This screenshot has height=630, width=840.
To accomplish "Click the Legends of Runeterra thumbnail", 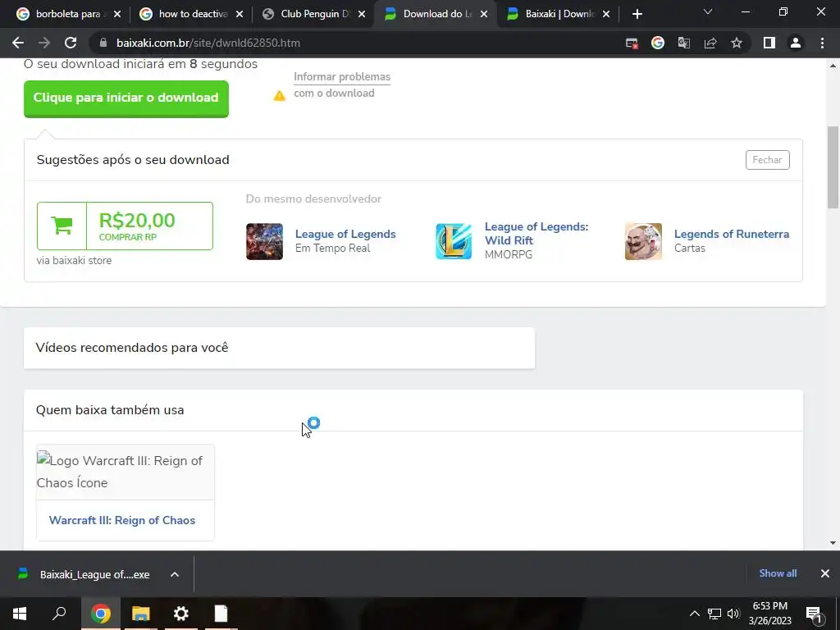I will point(643,242).
